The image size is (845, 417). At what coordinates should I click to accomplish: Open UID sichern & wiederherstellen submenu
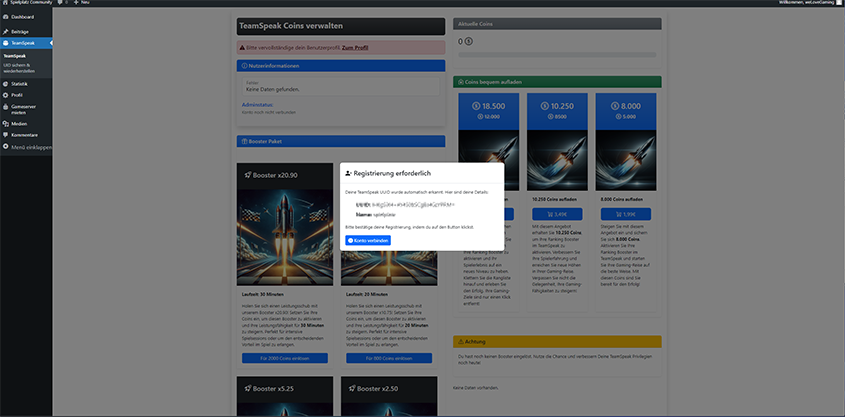pyautogui.click(x=17, y=68)
